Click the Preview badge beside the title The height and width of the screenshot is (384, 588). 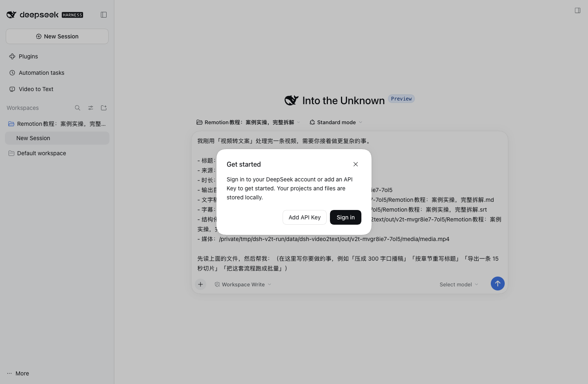click(x=401, y=99)
